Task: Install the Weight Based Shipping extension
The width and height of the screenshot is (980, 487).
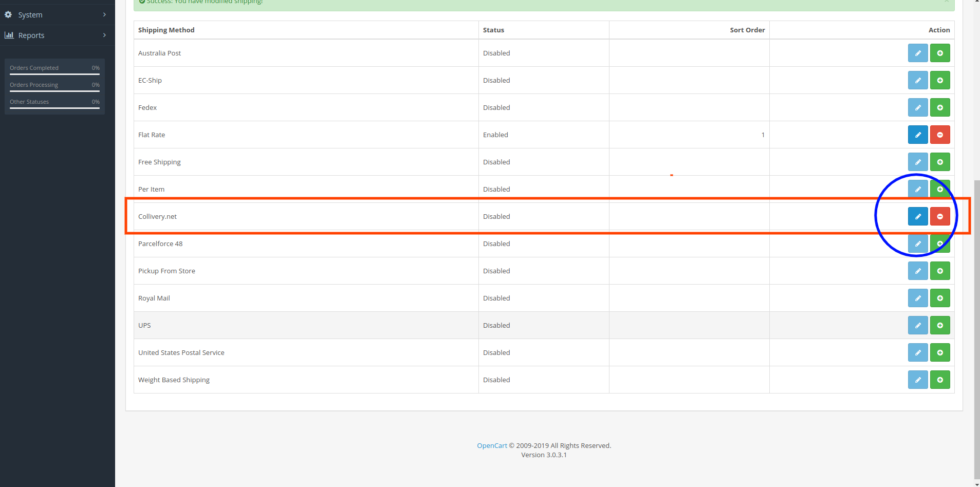Action: [939, 380]
